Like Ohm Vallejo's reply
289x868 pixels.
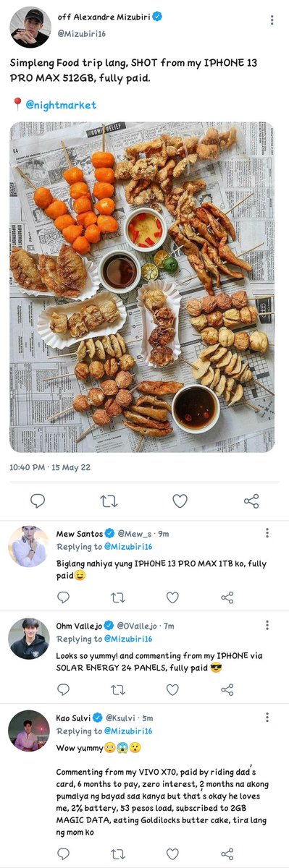[172, 689]
